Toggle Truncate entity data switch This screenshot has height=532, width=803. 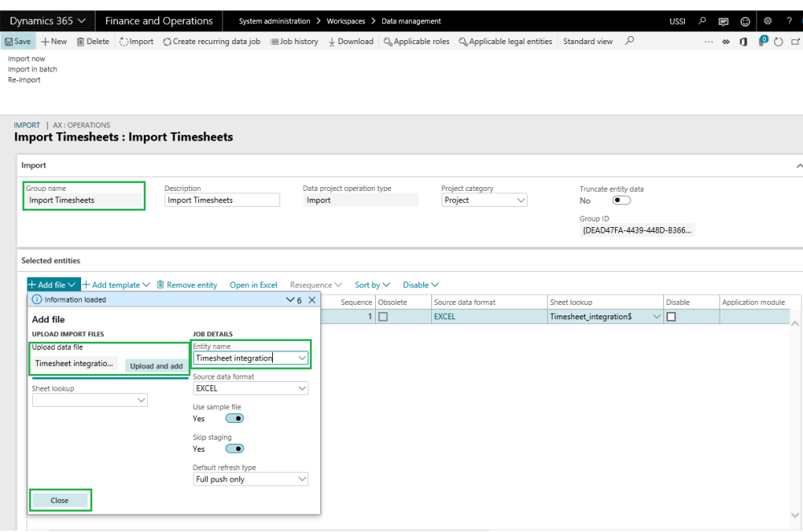pos(622,201)
